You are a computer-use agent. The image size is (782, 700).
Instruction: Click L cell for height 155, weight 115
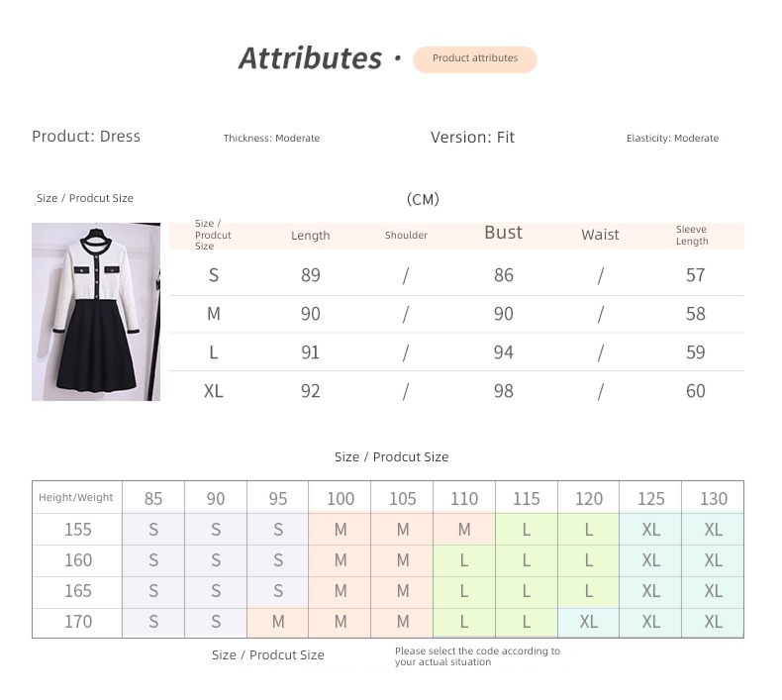click(527, 530)
